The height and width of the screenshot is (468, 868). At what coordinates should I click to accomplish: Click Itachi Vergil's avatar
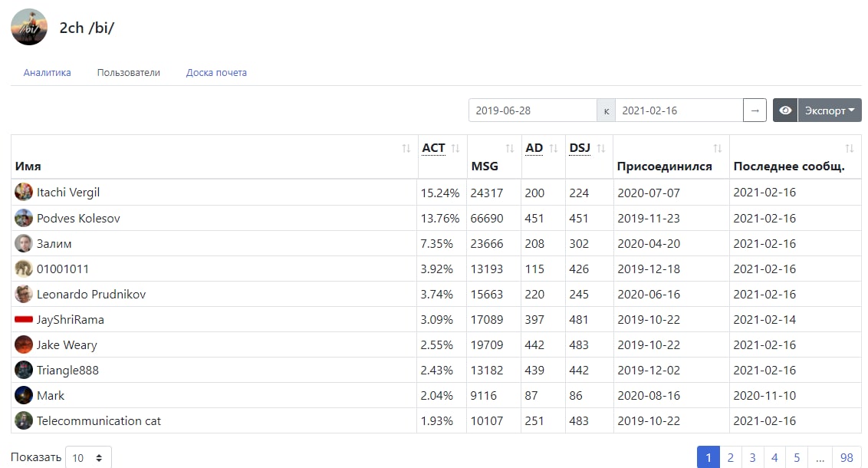point(24,192)
